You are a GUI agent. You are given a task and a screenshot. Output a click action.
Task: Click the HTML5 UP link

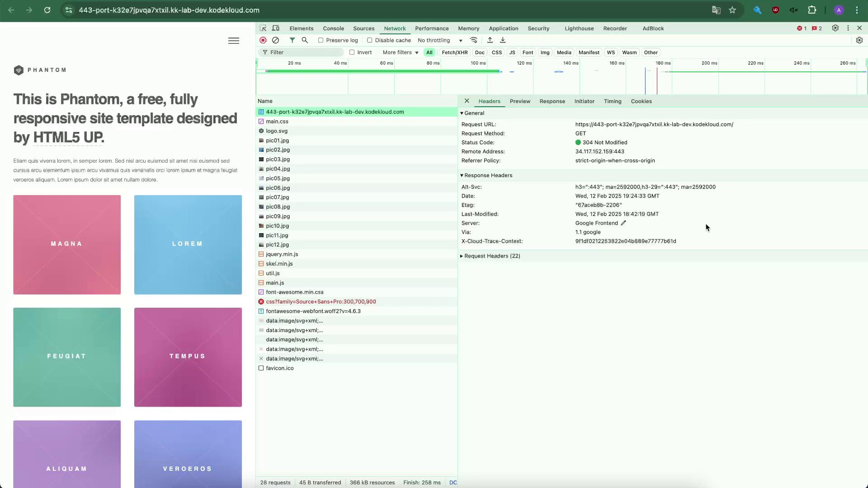click(x=68, y=137)
